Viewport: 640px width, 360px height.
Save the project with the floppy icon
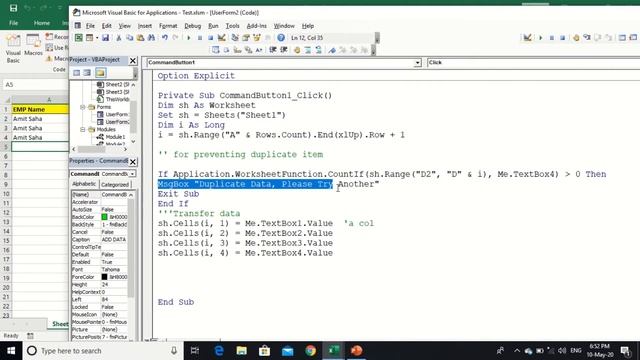105,38
